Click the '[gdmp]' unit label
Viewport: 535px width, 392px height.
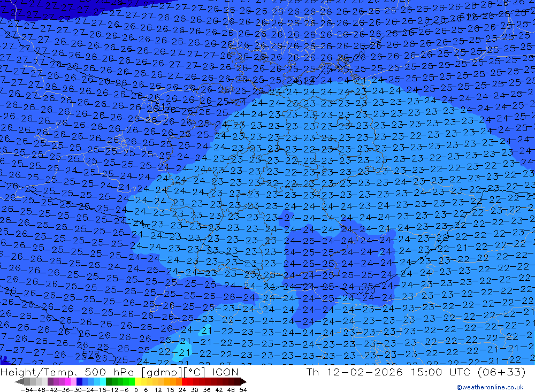[x=160, y=372]
